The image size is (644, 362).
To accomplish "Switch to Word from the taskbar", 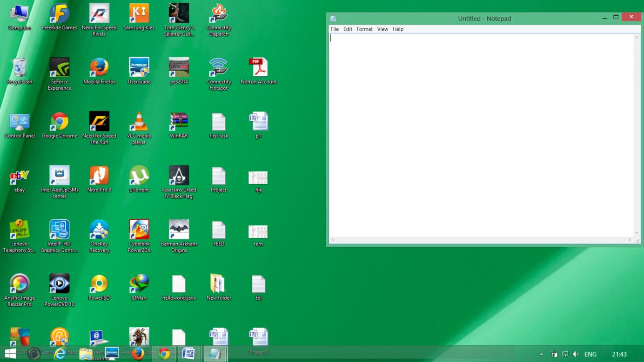I will tap(188, 354).
